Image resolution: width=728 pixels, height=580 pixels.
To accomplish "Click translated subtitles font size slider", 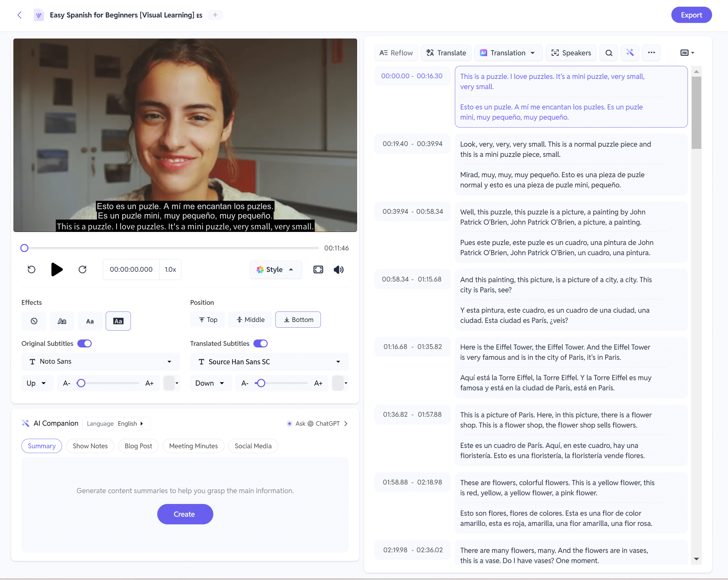I will click(x=281, y=383).
